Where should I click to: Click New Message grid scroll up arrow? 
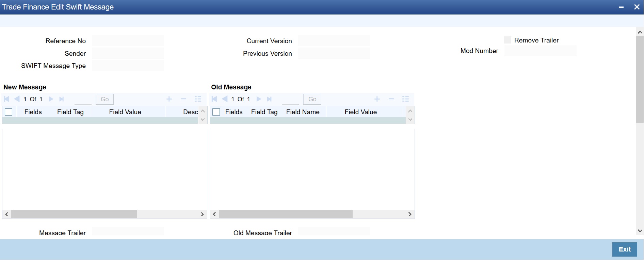point(203,111)
